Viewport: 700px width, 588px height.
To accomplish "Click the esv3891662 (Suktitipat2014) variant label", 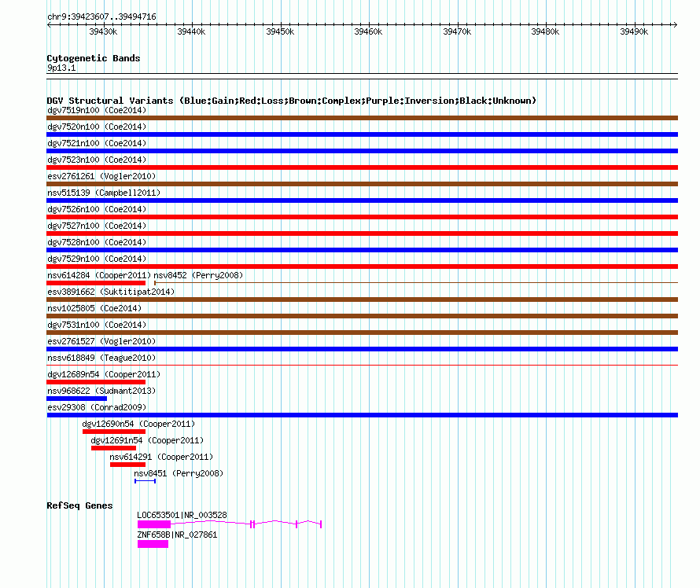I will click(x=111, y=292).
